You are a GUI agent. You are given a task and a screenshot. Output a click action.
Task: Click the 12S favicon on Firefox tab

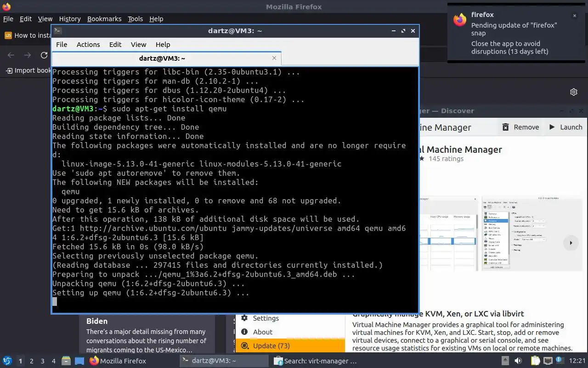(x=8, y=35)
